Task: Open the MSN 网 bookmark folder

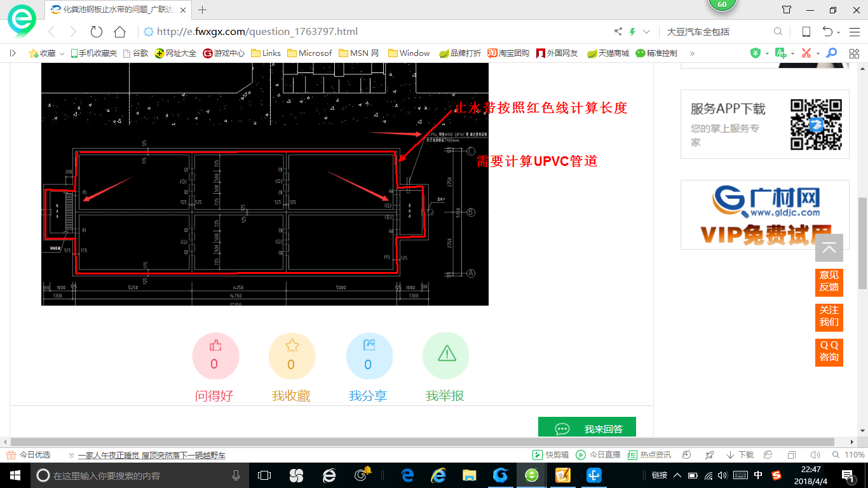Action: [x=359, y=53]
